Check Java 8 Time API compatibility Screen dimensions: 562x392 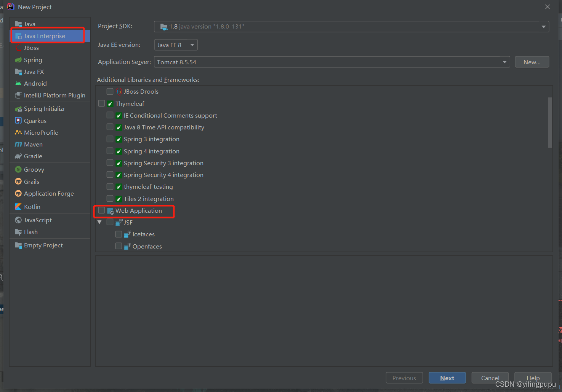(110, 127)
